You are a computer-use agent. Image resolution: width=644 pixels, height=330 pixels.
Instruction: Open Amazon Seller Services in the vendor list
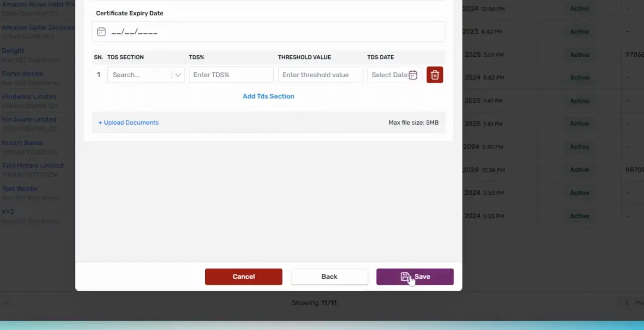38,27
